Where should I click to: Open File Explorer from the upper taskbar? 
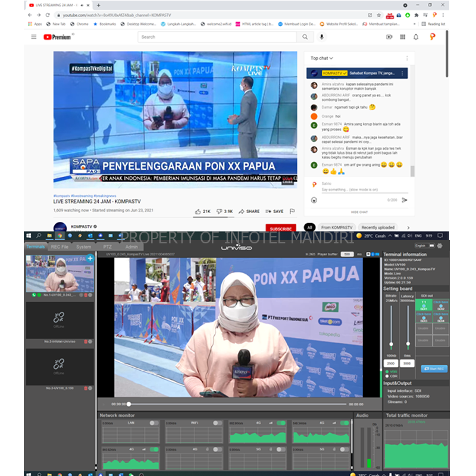[x=49, y=236]
